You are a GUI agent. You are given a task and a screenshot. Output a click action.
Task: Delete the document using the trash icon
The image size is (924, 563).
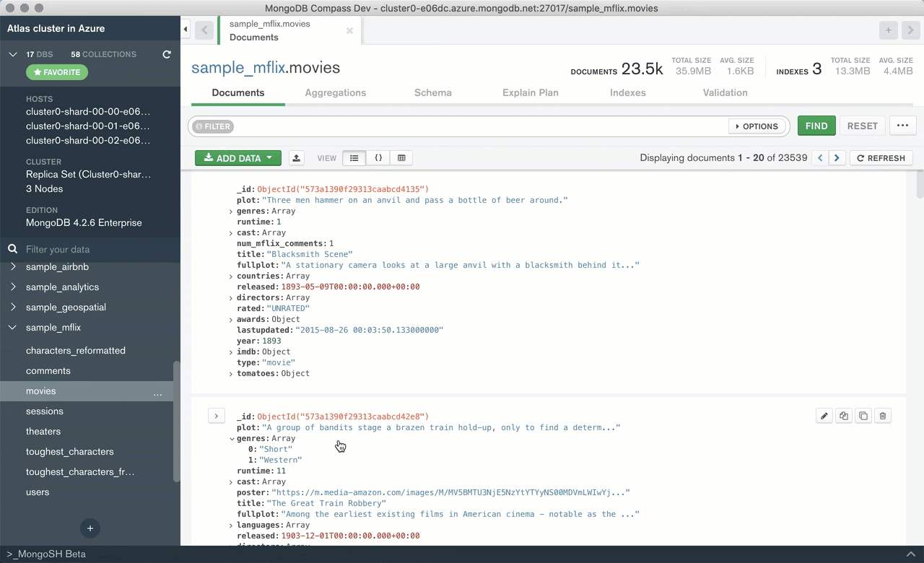[882, 416]
